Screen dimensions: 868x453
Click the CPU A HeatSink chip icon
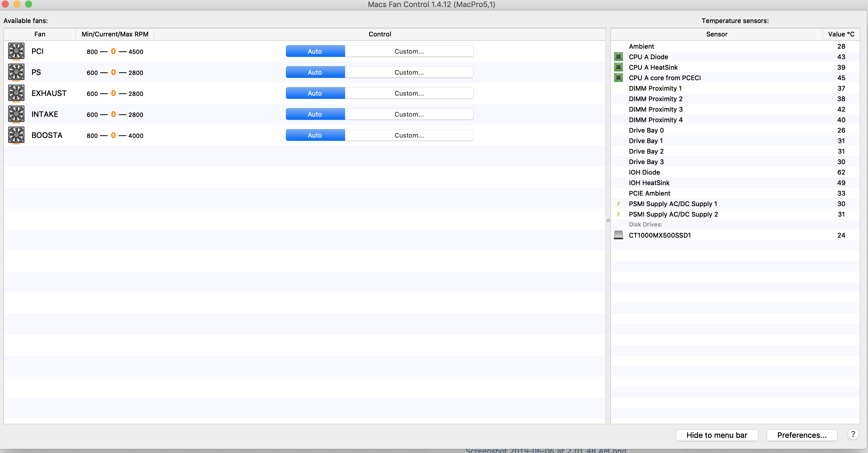618,67
